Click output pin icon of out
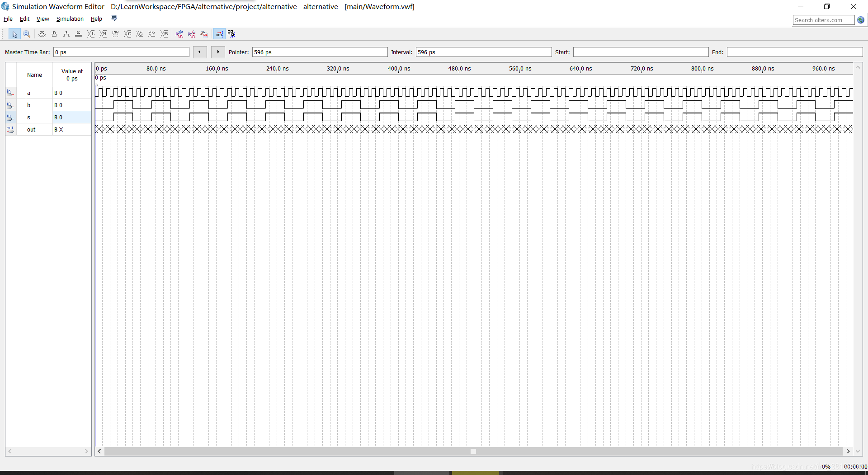Screen dimensions: 868x475 coord(10,130)
